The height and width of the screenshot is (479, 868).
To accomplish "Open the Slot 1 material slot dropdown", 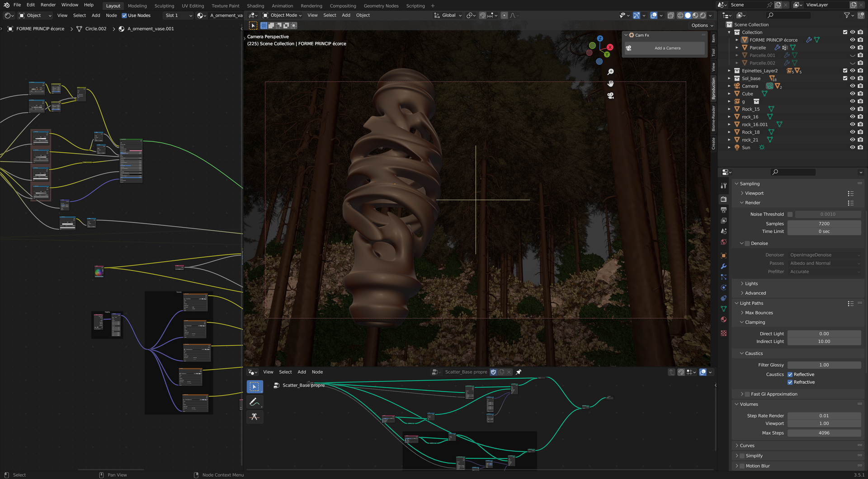I will [x=178, y=15].
